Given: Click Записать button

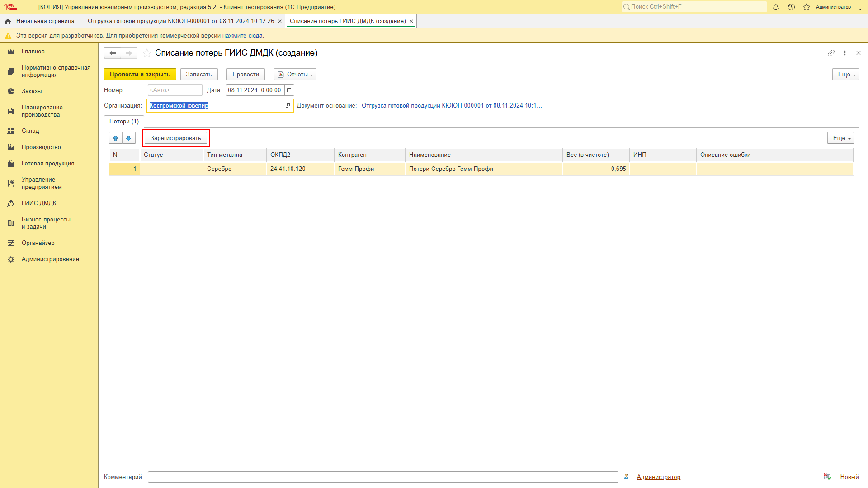Looking at the screenshot, I should tap(199, 75).
